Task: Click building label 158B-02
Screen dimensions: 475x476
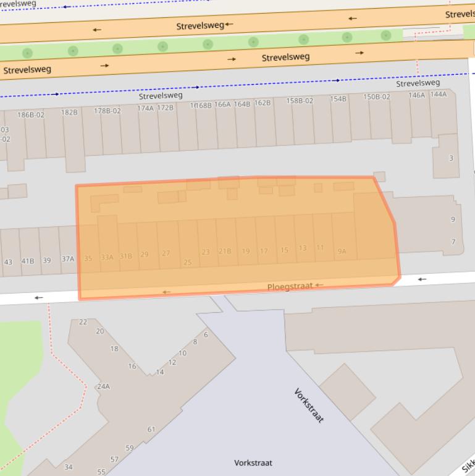Action: click(x=300, y=101)
